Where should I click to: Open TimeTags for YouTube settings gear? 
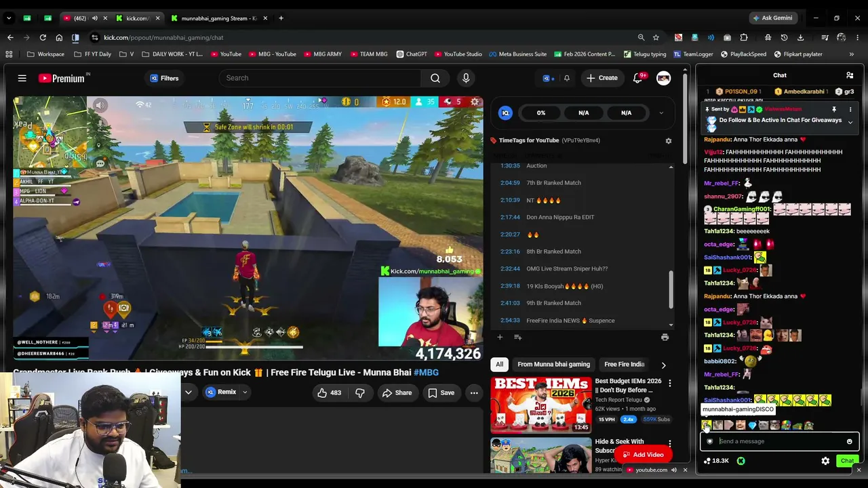pyautogui.click(x=668, y=140)
